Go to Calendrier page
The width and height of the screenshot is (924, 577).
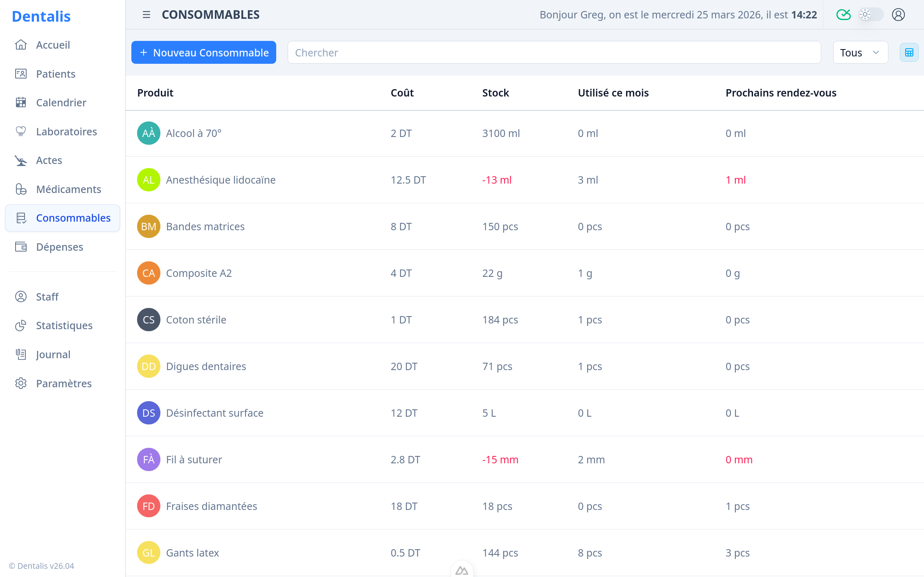coord(61,103)
